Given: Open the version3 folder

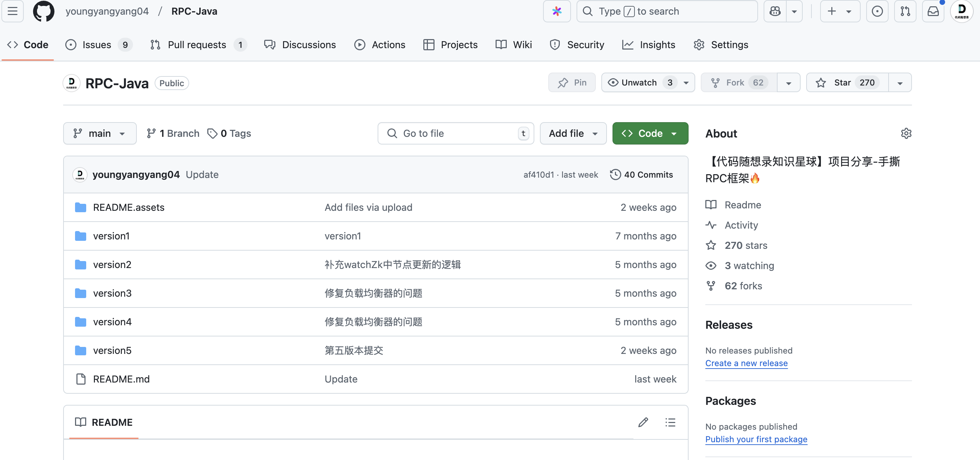Looking at the screenshot, I should tap(112, 293).
